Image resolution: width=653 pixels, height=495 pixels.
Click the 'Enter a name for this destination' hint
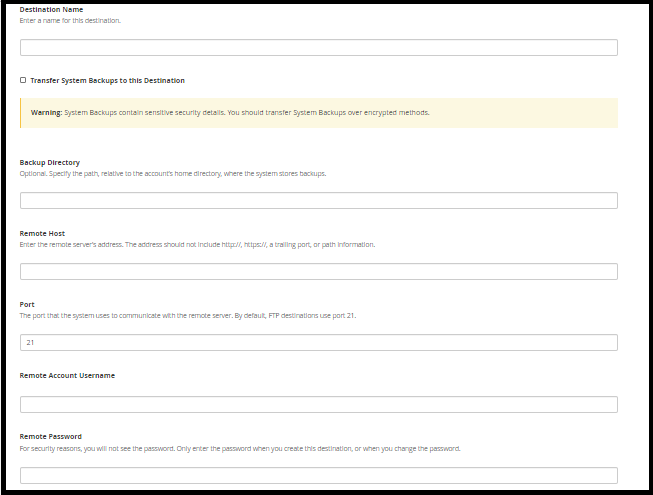point(70,20)
